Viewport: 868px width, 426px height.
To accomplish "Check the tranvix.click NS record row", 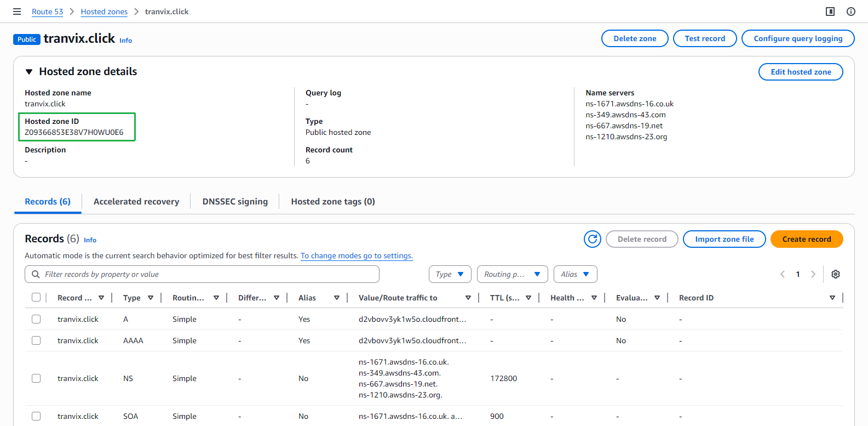I will 36,378.
